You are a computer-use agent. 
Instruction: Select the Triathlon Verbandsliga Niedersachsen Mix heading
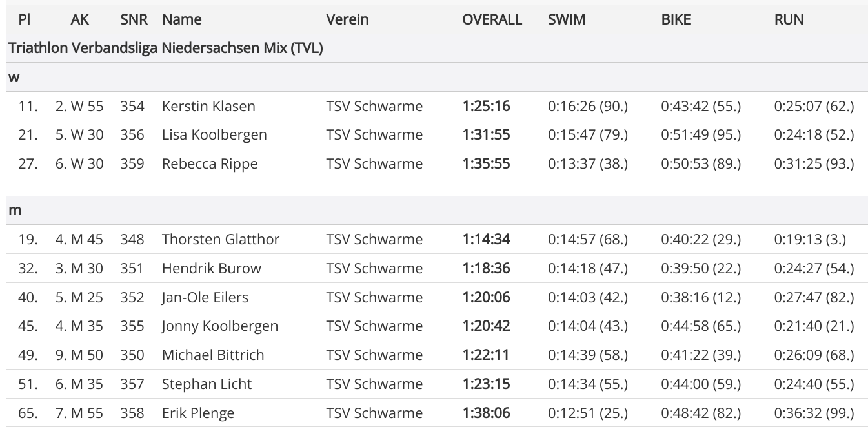pos(166,48)
